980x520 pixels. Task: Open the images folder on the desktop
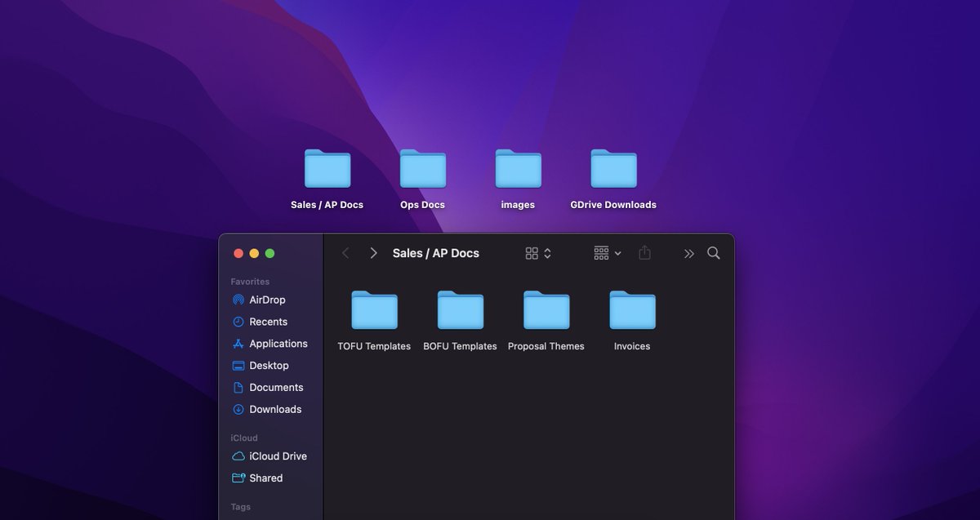pos(519,169)
